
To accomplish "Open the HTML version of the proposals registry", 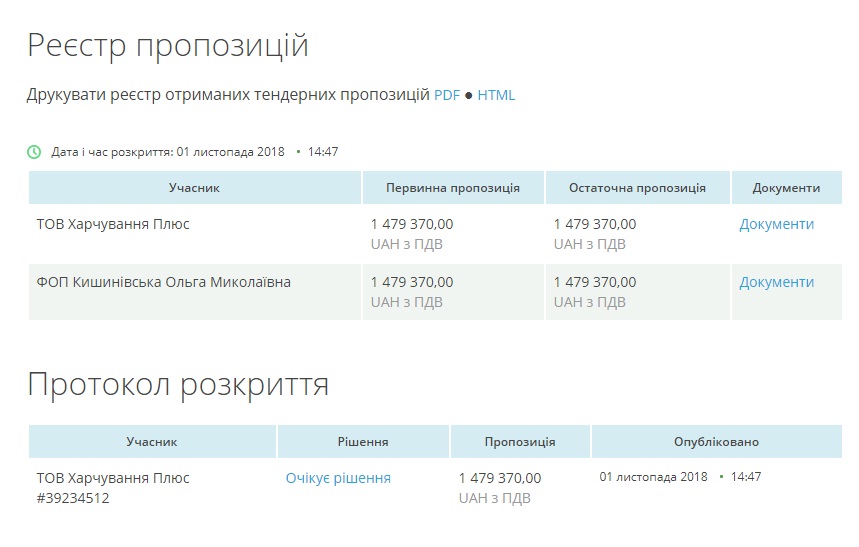I will (x=496, y=95).
